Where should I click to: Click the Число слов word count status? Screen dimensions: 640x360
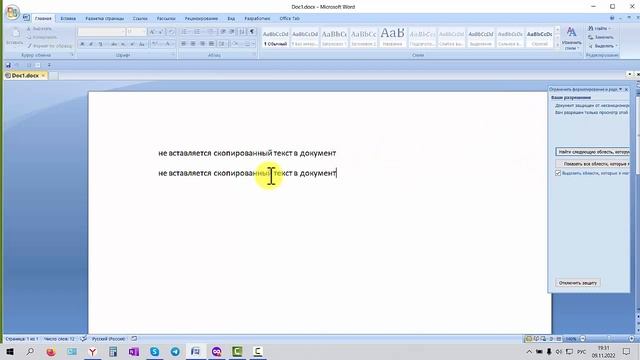[59, 339]
